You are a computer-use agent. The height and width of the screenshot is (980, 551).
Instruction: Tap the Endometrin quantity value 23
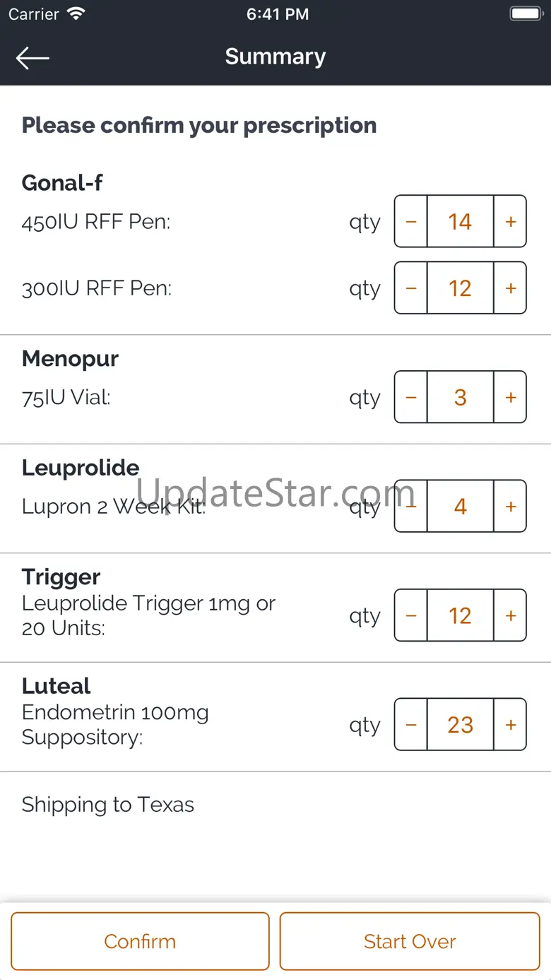[460, 725]
